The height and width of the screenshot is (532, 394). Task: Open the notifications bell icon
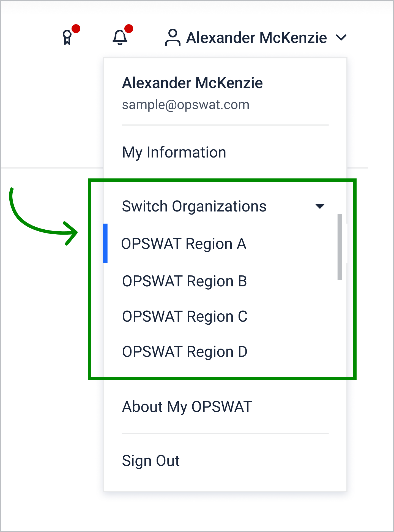tap(120, 37)
